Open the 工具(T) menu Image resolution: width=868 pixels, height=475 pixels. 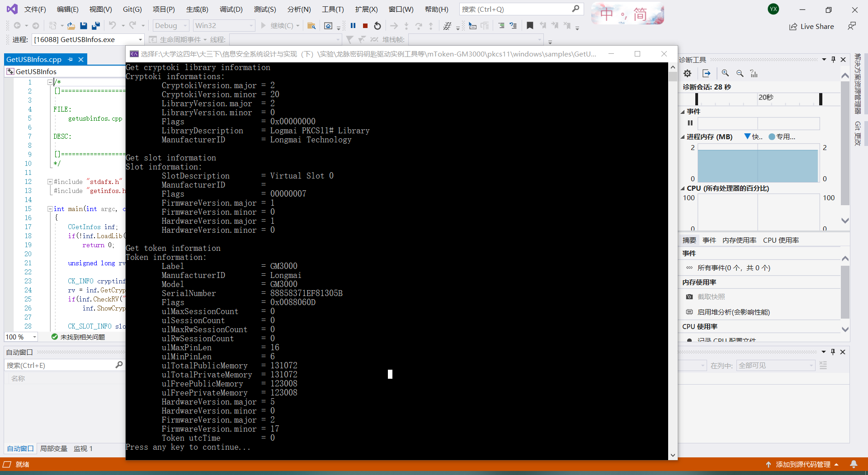click(333, 9)
